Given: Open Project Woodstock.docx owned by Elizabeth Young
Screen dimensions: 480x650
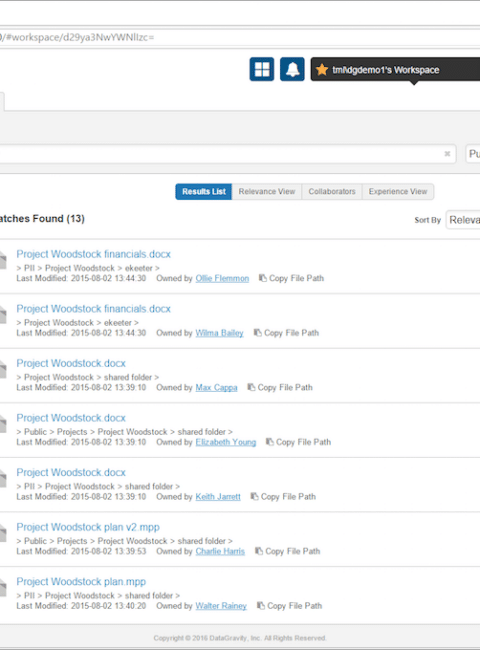Looking at the screenshot, I should (71, 418).
